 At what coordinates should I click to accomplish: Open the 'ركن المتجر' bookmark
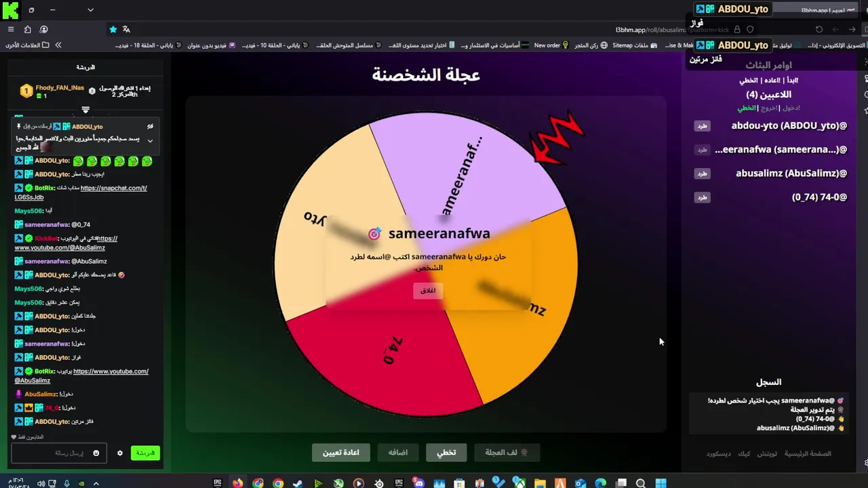click(x=591, y=45)
